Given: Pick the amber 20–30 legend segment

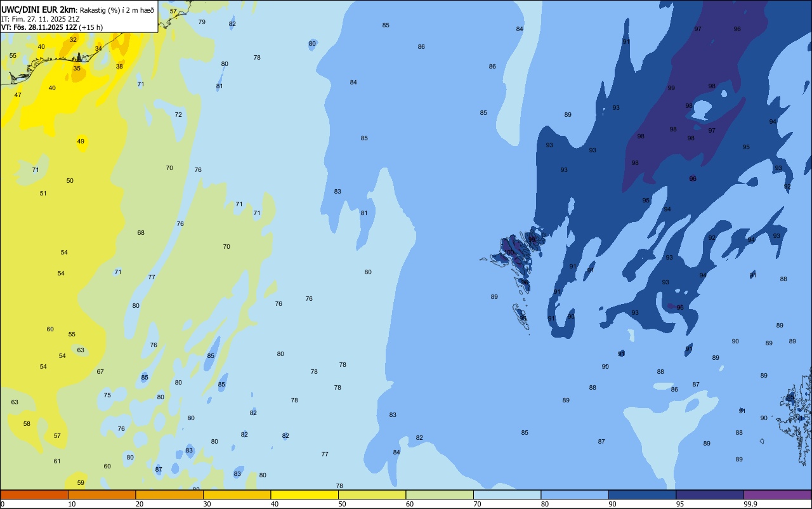Looking at the screenshot, I should (x=169, y=494).
